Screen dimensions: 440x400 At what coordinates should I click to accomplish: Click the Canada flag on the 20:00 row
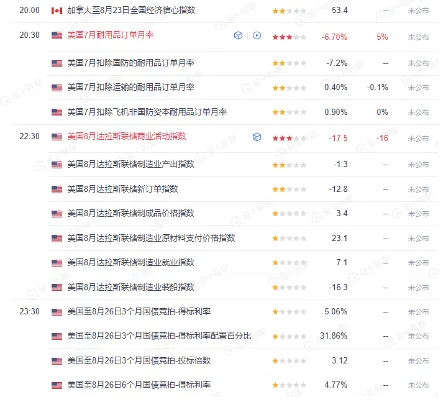[x=57, y=11]
